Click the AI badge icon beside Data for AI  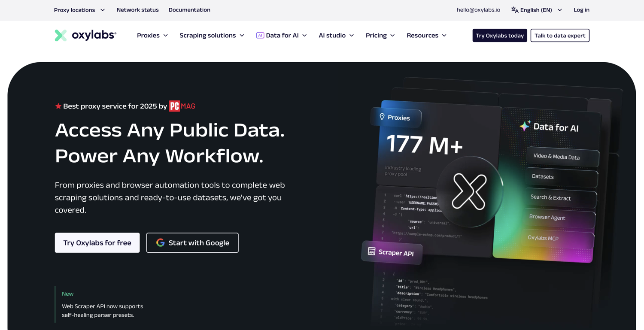(260, 35)
